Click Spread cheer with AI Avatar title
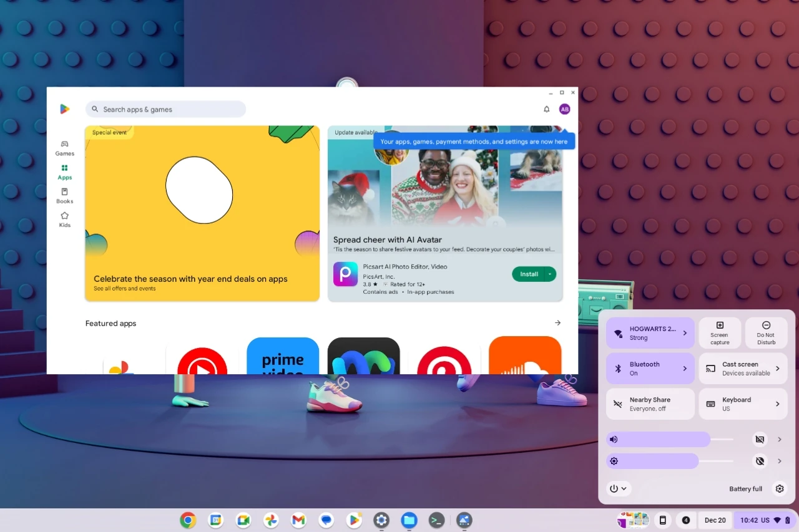The image size is (799, 532). (x=387, y=239)
